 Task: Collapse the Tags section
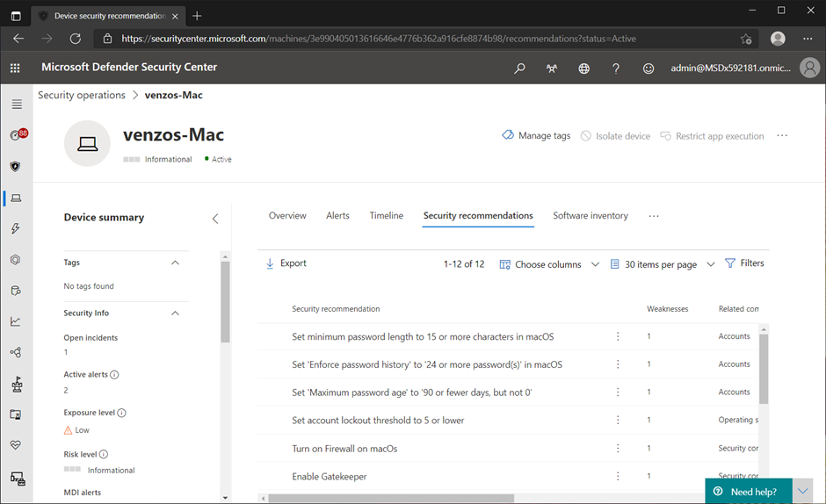[176, 263]
